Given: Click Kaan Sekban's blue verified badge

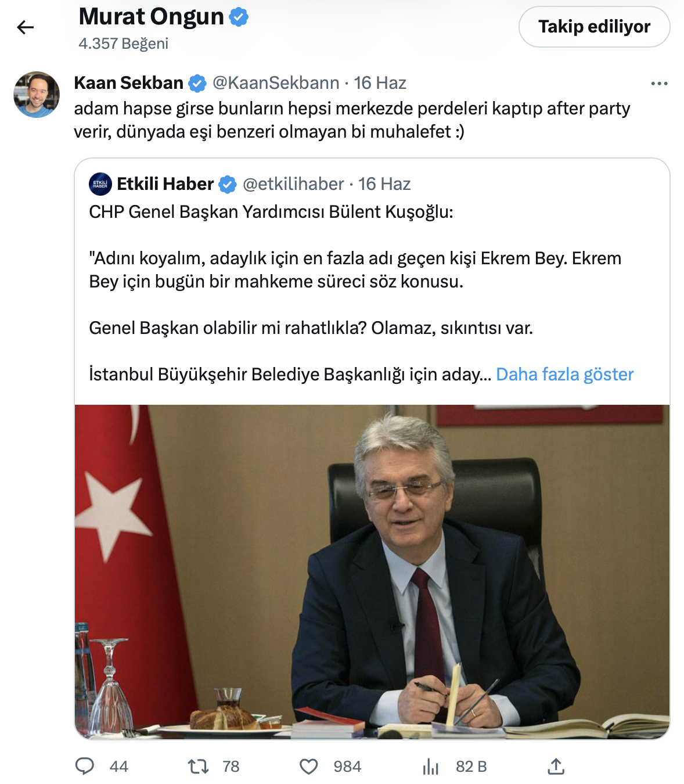Looking at the screenshot, I should click(197, 84).
